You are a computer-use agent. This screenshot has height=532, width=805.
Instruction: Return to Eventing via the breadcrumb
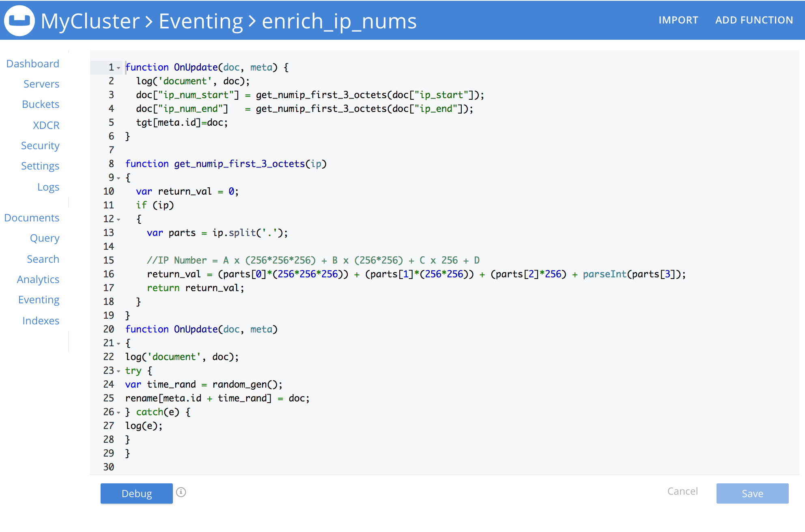tap(200, 21)
